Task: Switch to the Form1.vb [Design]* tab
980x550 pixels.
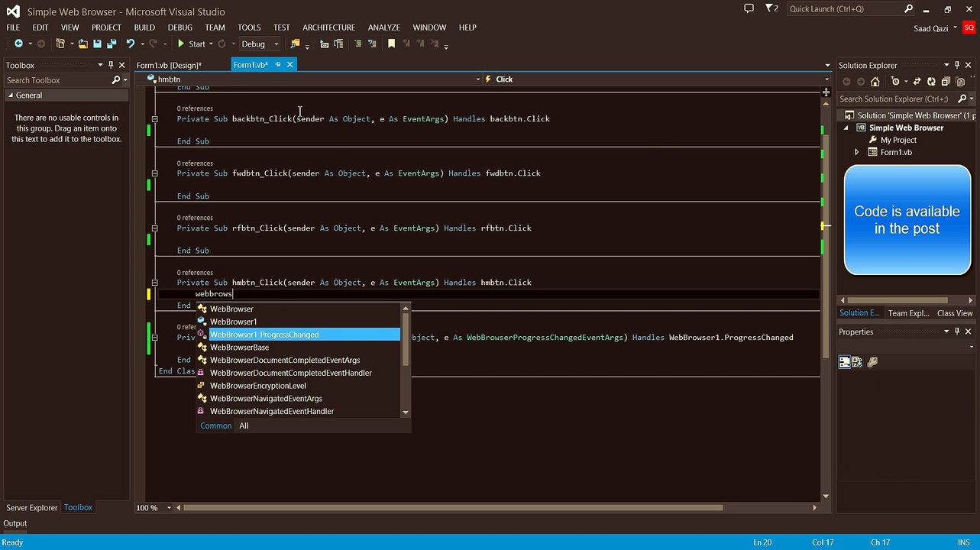Action: [169, 65]
